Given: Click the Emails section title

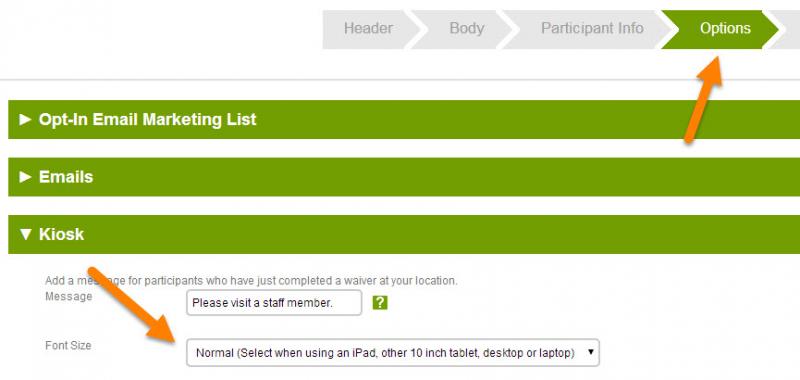Looking at the screenshot, I should tap(66, 177).
